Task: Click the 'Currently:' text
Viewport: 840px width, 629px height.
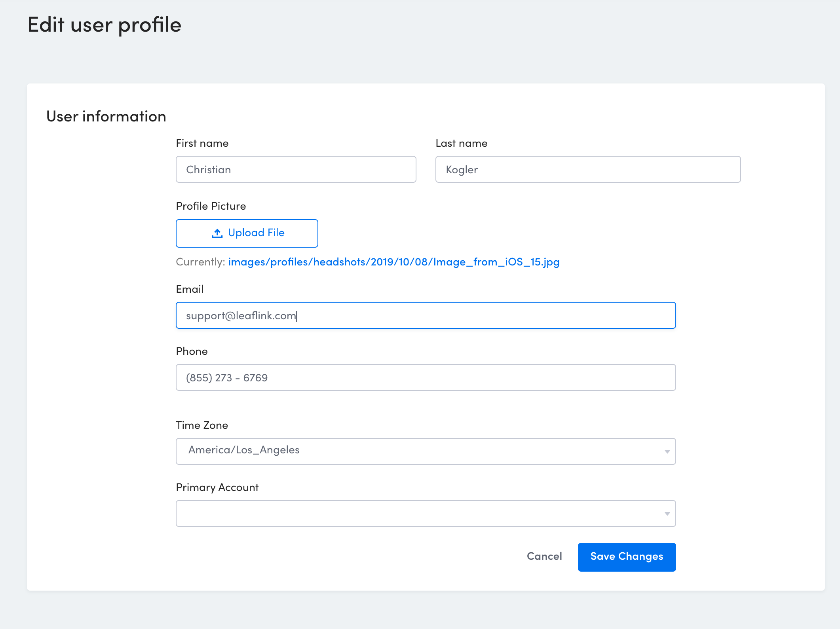Action: pyautogui.click(x=200, y=262)
